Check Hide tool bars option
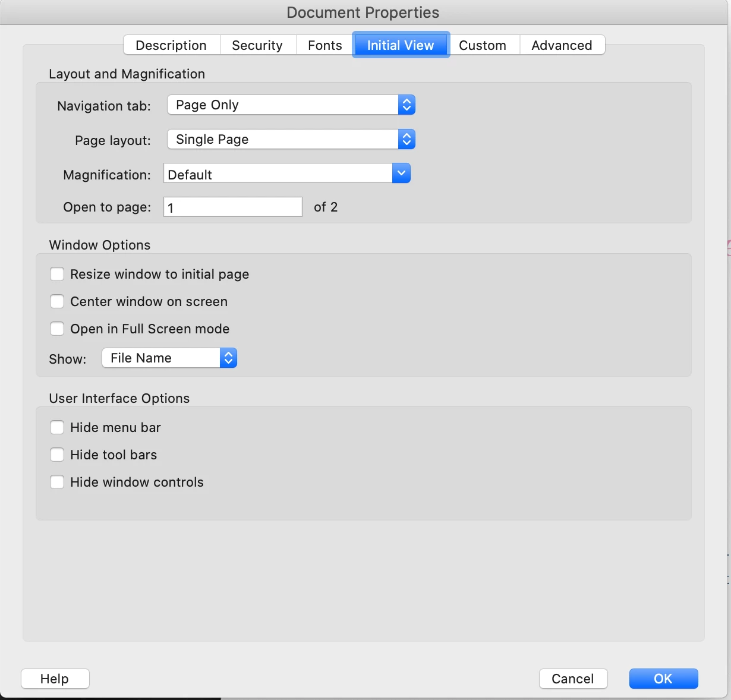 (57, 455)
